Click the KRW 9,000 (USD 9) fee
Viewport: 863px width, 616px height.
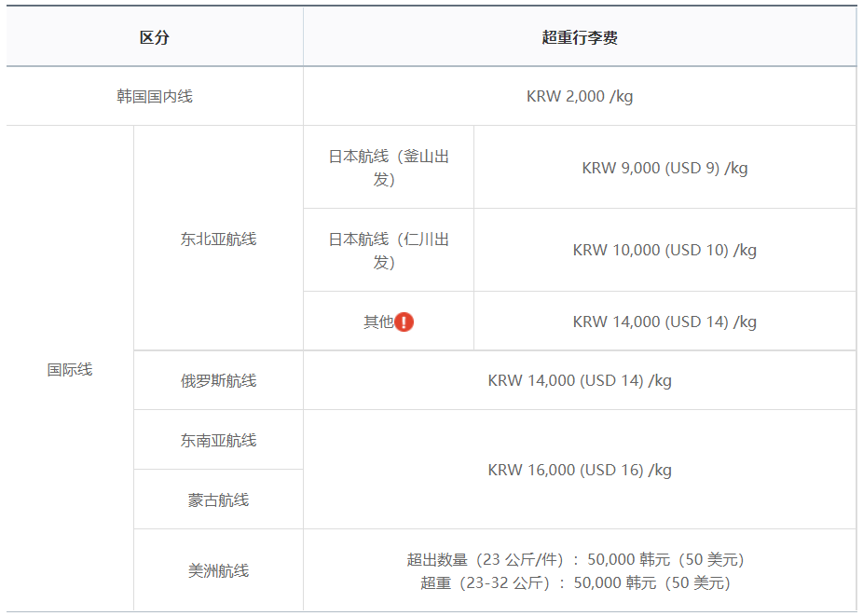(664, 168)
